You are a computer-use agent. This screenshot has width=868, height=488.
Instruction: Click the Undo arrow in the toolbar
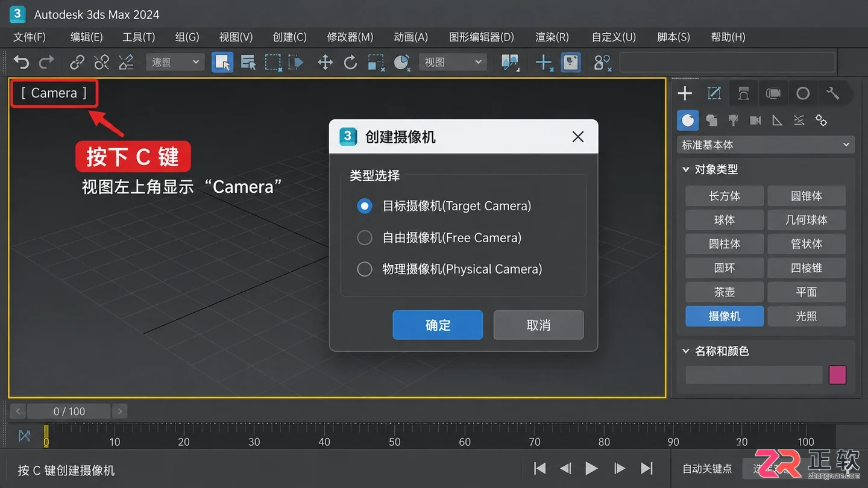(21, 62)
